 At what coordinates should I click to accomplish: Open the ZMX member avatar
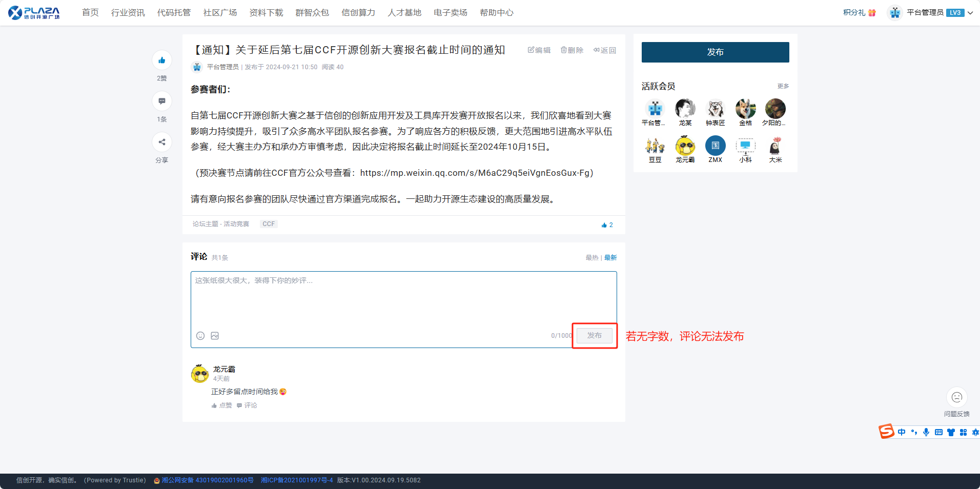tap(715, 146)
